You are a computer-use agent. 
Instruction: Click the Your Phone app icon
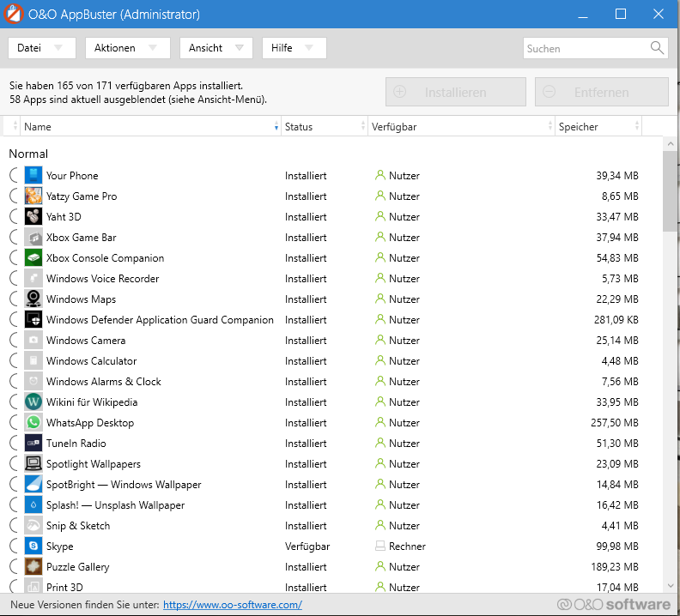pyautogui.click(x=33, y=176)
